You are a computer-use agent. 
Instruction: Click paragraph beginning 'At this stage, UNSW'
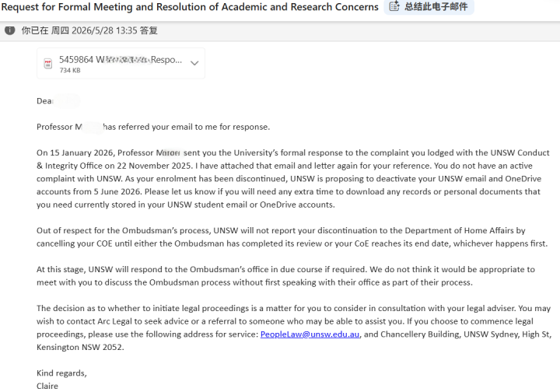pyautogui.click(x=285, y=275)
